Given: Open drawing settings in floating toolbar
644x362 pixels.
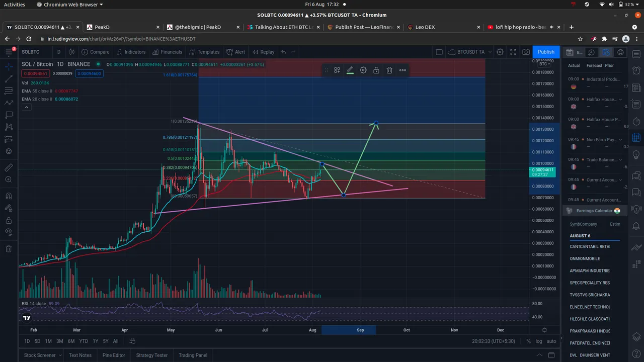Looking at the screenshot, I should [363, 70].
